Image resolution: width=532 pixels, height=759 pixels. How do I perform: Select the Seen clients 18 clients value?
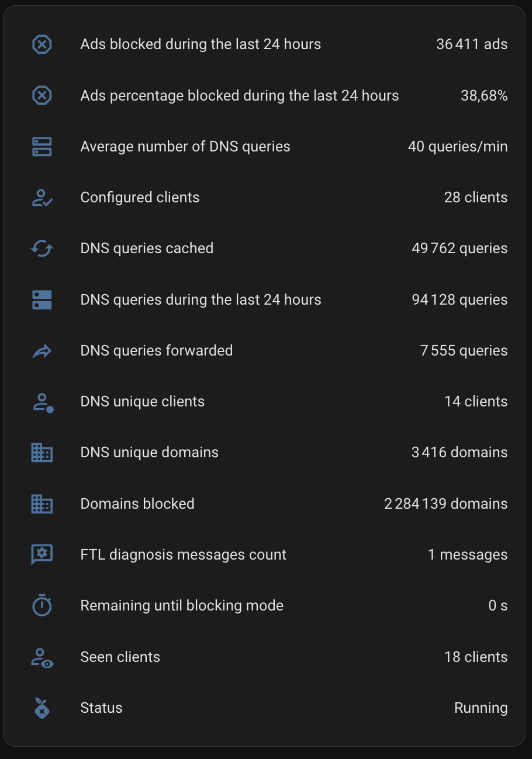[x=476, y=657]
